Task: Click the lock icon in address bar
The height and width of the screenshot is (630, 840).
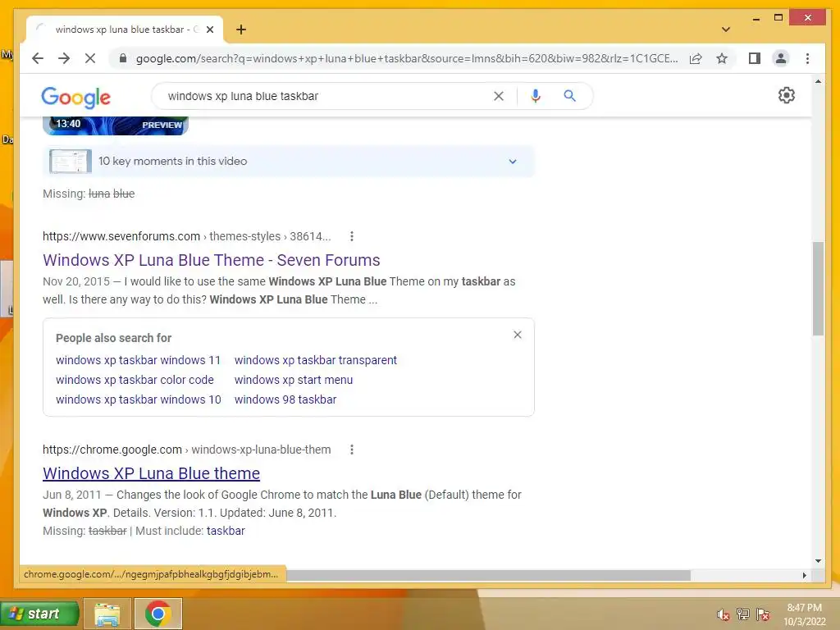Action: (123, 58)
